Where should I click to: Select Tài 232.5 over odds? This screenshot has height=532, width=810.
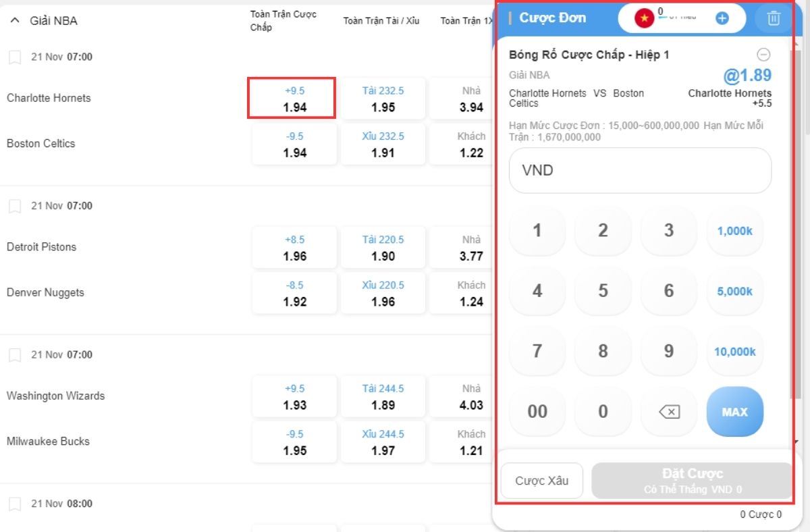point(383,98)
